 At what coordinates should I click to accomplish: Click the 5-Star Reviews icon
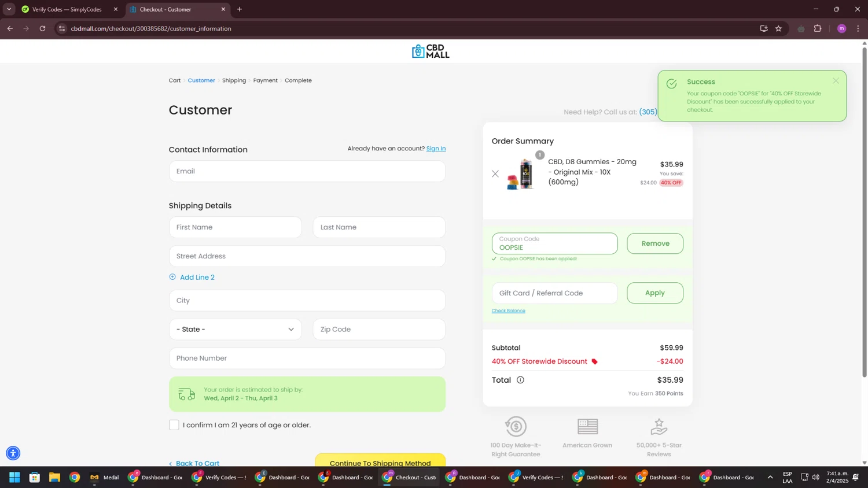pyautogui.click(x=659, y=427)
